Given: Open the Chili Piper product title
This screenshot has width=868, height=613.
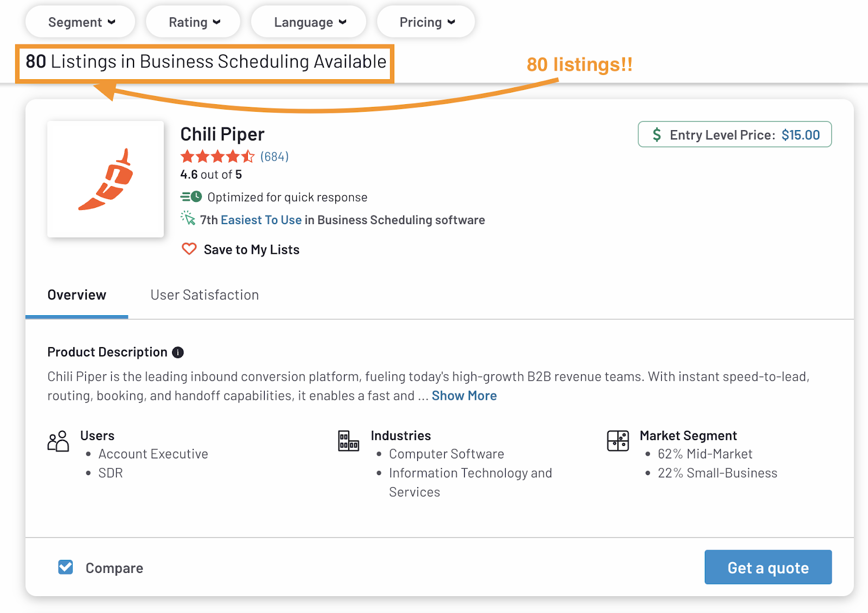Looking at the screenshot, I should [x=222, y=134].
